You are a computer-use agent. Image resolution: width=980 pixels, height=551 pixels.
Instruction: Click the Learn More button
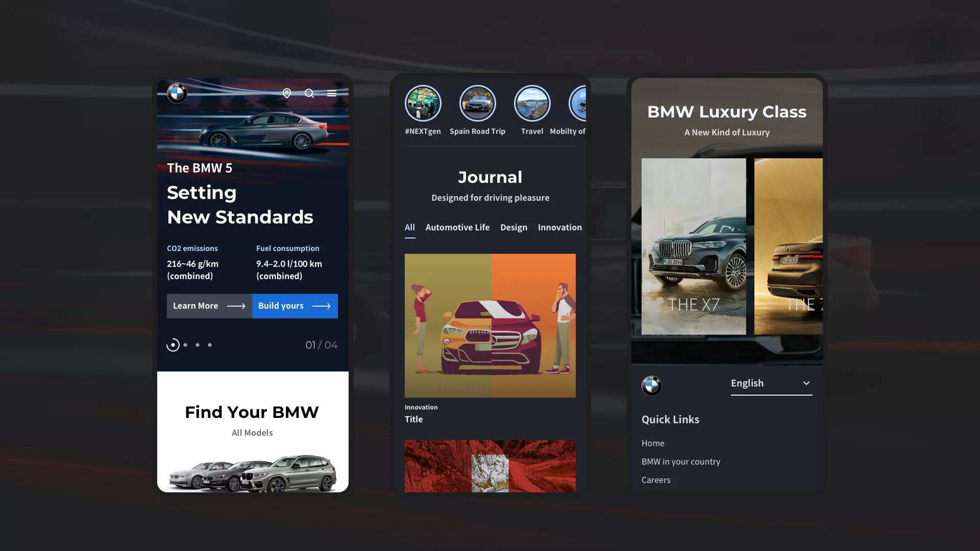click(209, 306)
